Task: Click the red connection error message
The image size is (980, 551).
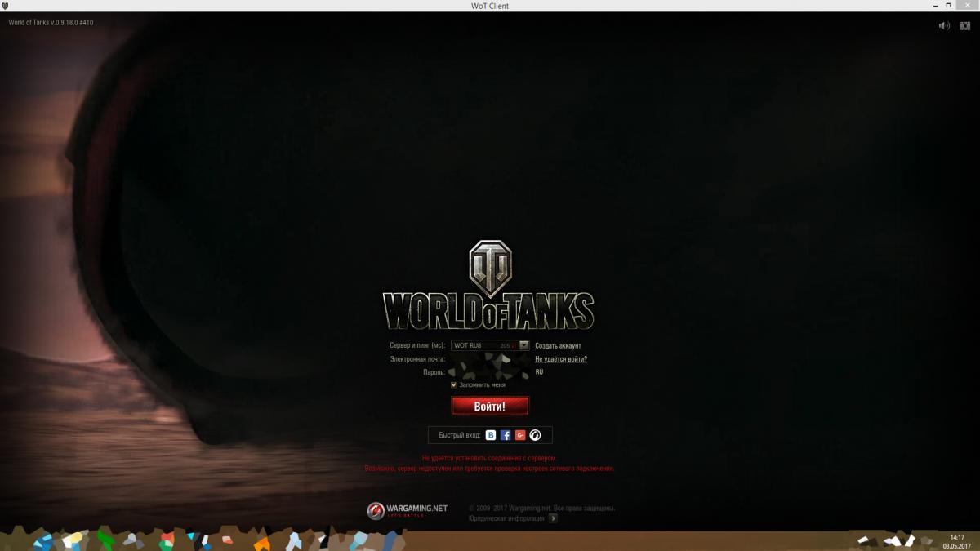Action: (490, 464)
